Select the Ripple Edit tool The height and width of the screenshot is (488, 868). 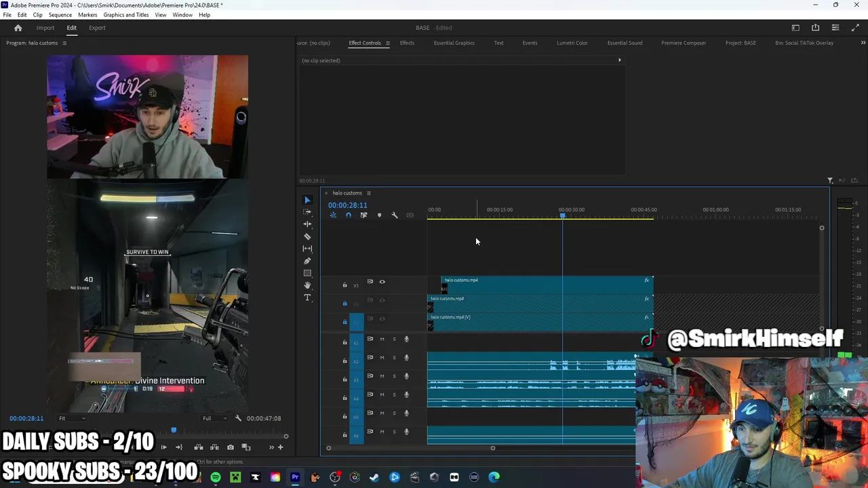[x=307, y=224]
